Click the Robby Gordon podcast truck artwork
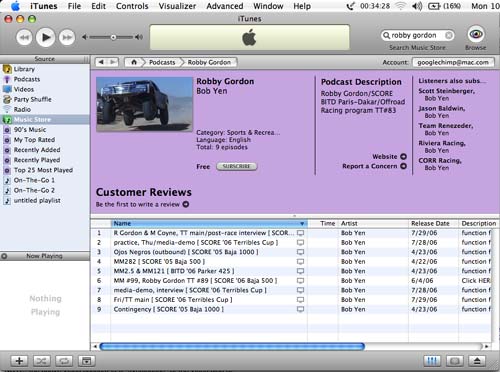Image resolution: width=500 pixels, height=372 pixels. click(144, 104)
